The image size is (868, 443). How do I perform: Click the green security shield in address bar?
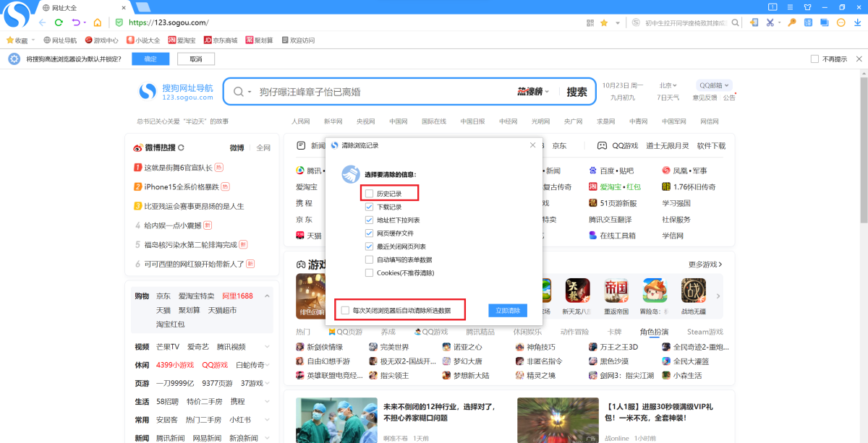[119, 22]
